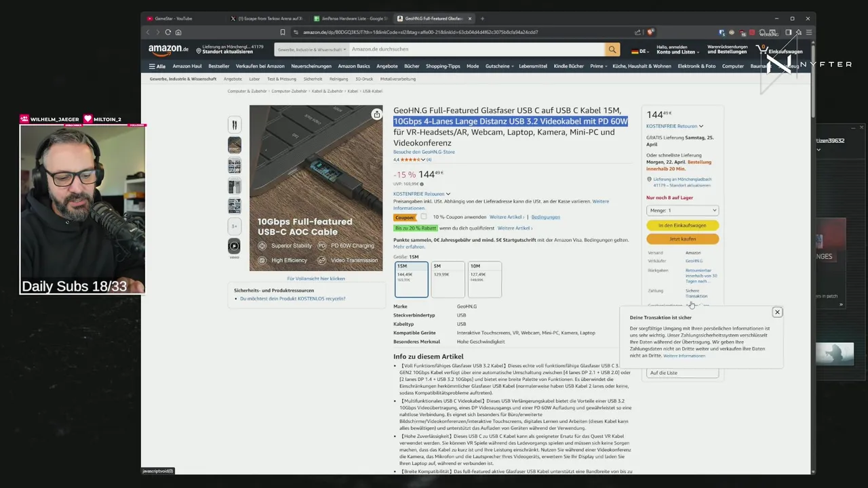868x488 pixels.
Task: Open the Menge quantity dropdown
Action: click(682, 210)
